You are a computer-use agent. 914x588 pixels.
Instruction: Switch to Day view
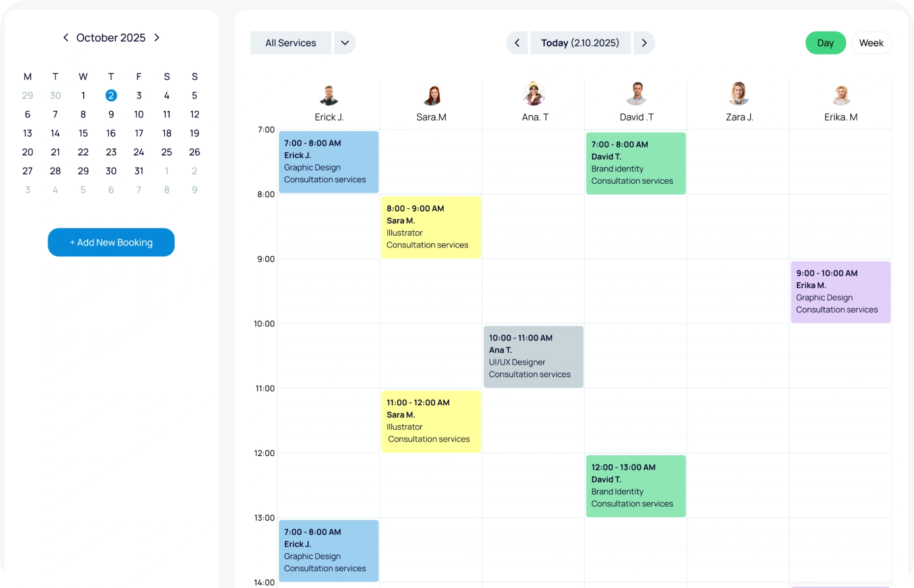[x=825, y=43]
